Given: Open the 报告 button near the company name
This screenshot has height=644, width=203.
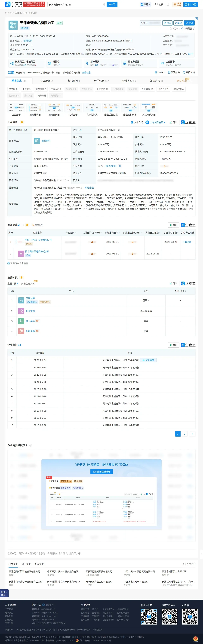Looking at the screenshot, I should pyautogui.click(x=167, y=23).
